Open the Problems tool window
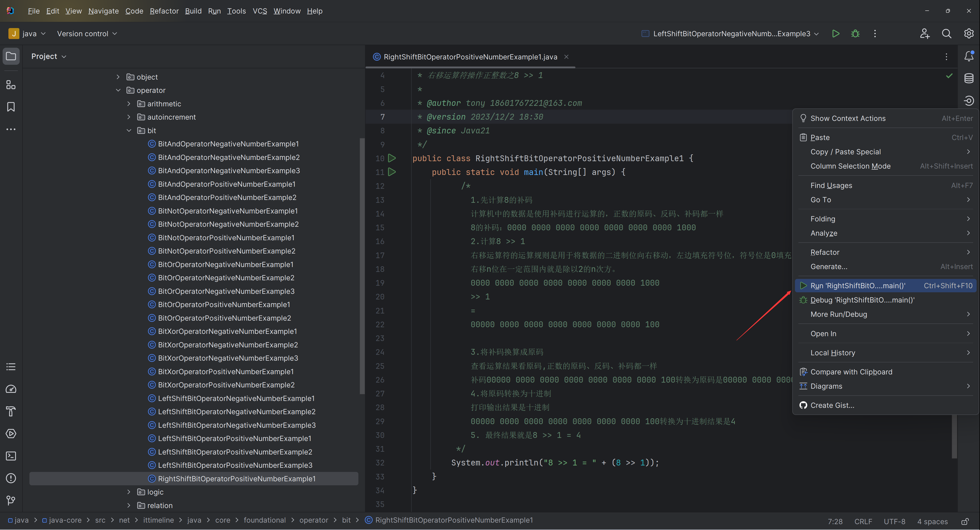 pyautogui.click(x=11, y=478)
